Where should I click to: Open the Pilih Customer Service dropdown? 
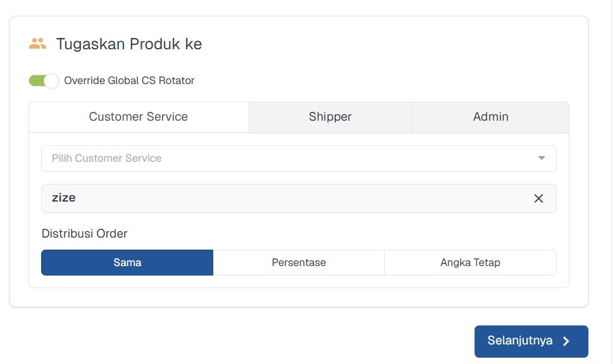299,158
